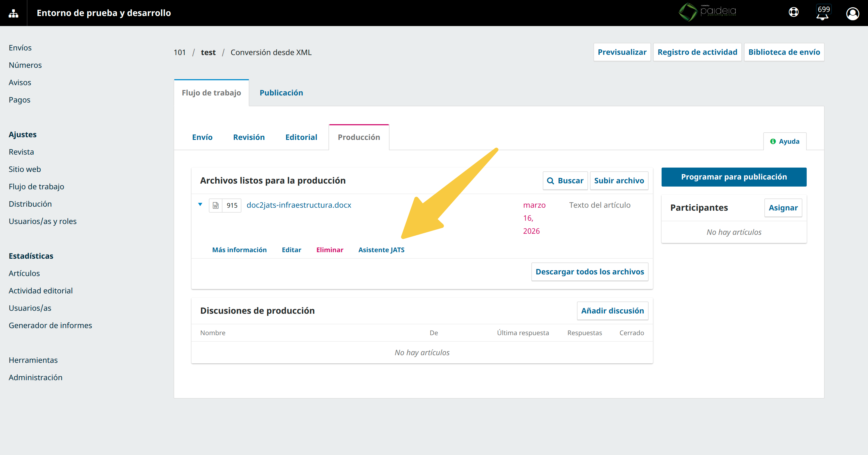Viewport: 868px width, 455px height.
Task: Switch to the Publicación tab
Action: [281, 93]
